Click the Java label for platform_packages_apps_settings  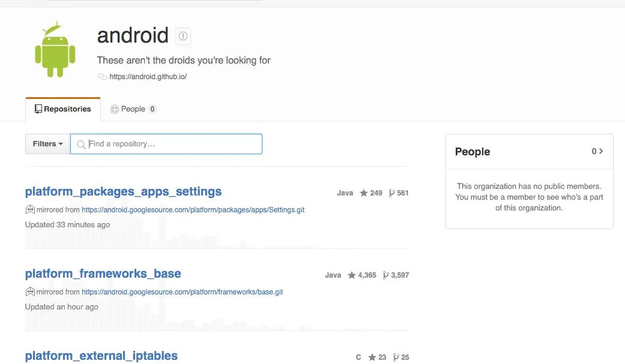coord(345,193)
